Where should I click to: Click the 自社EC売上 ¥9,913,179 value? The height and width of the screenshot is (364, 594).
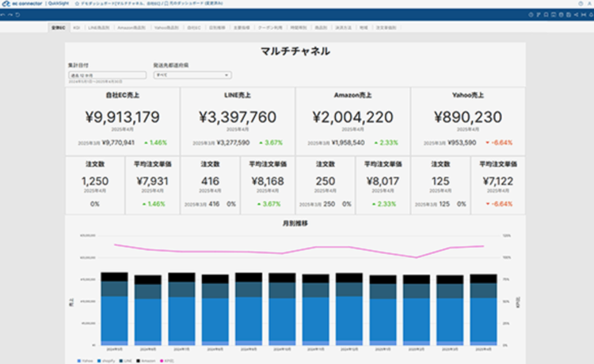coord(122,117)
